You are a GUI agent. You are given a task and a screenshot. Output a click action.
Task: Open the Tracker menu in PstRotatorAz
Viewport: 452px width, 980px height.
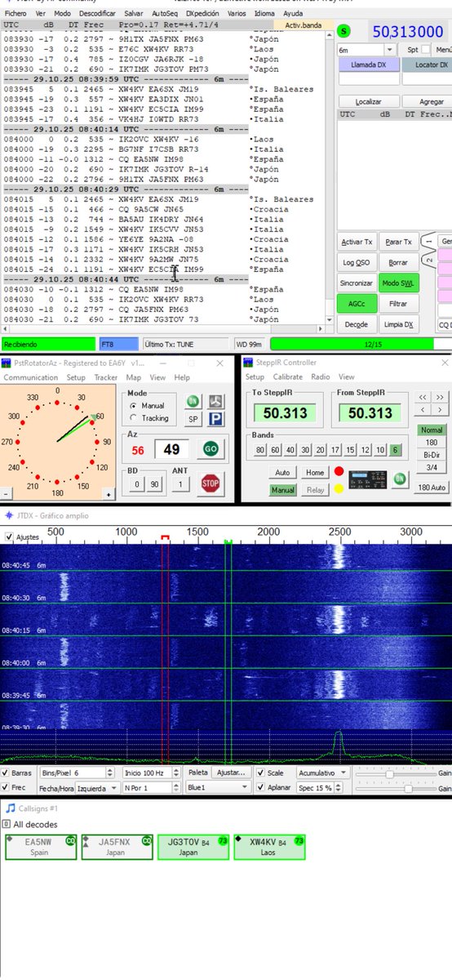coord(106,378)
